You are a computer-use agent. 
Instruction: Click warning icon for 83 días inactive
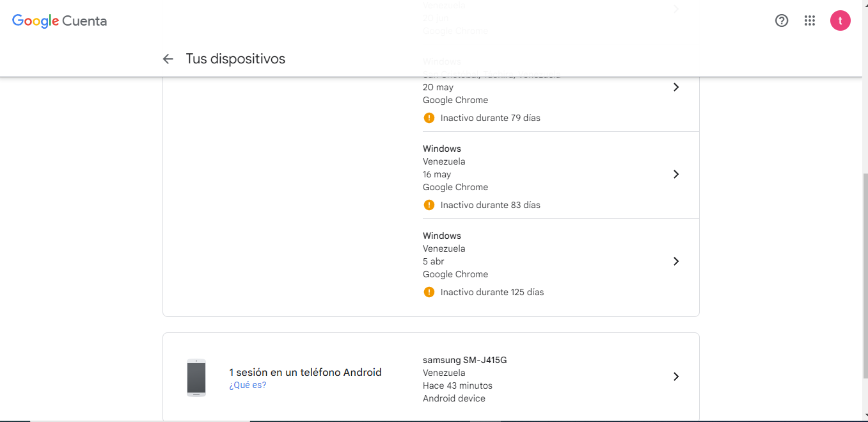click(x=429, y=205)
